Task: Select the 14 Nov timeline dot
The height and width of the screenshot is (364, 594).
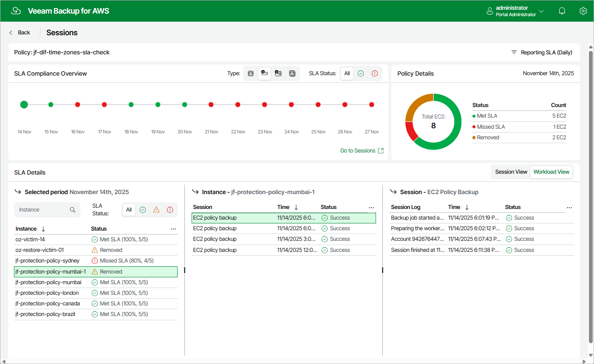Action: 24,104
